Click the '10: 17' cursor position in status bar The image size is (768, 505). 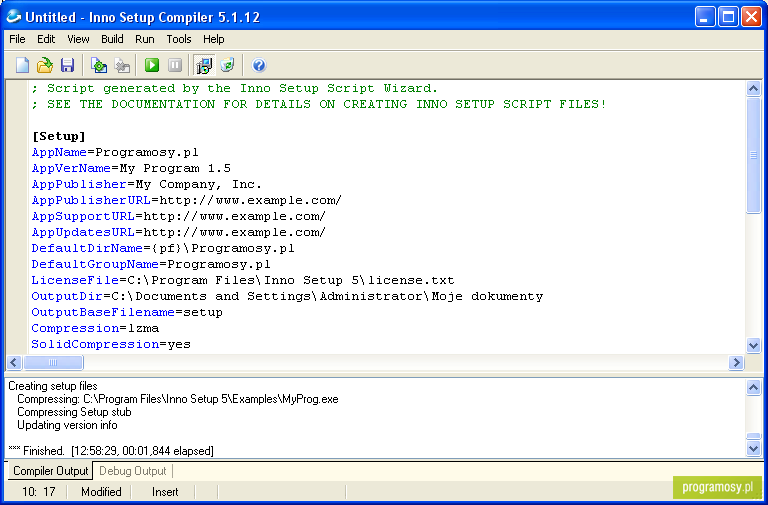[x=39, y=492]
